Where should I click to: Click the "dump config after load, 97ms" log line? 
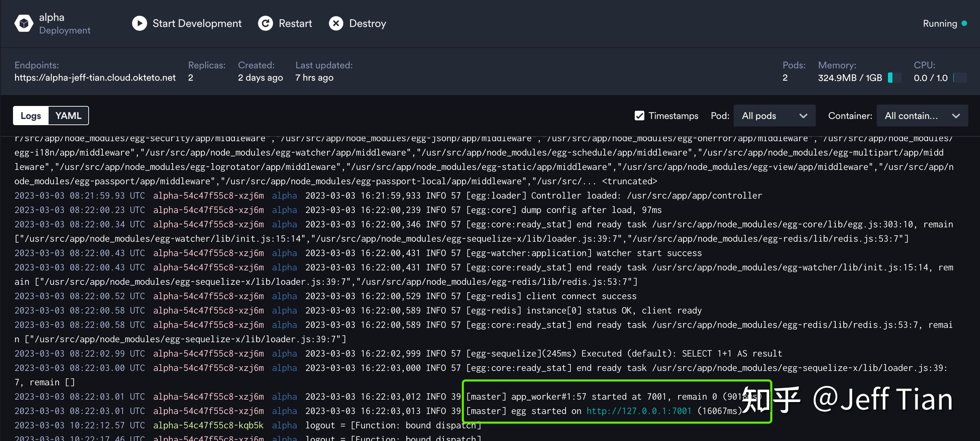[338, 210]
